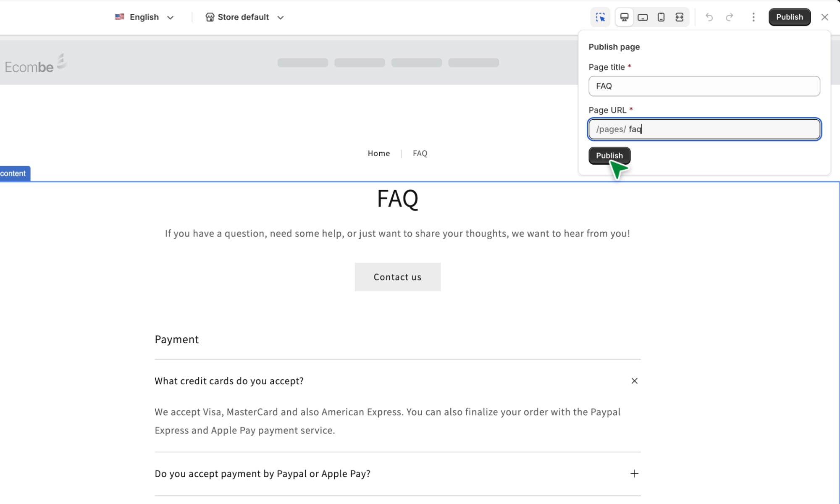
Task: Click the redo arrow
Action: pyautogui.click(x=730, y=17)
